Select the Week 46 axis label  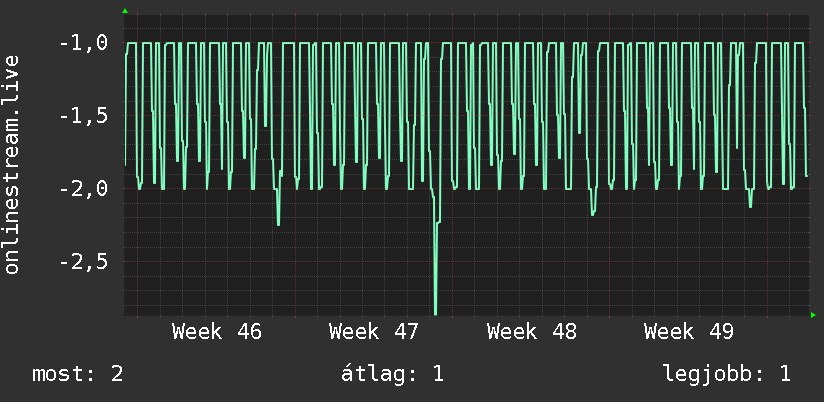(217, 333)
